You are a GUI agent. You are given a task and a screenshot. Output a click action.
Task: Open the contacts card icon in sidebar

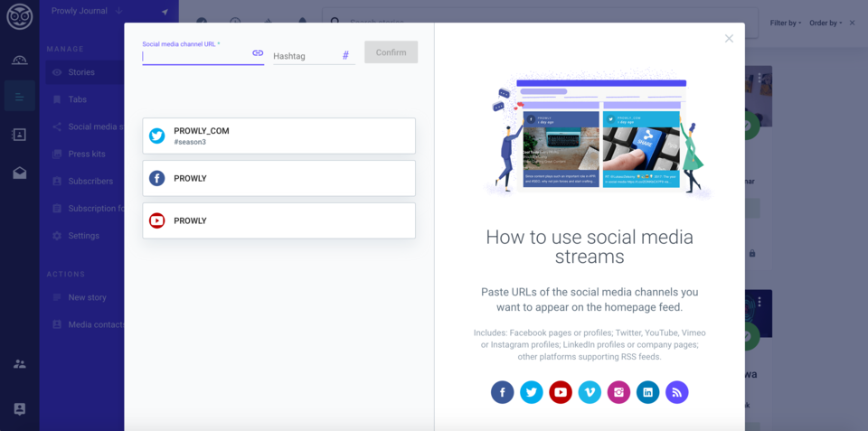point(19,135)
